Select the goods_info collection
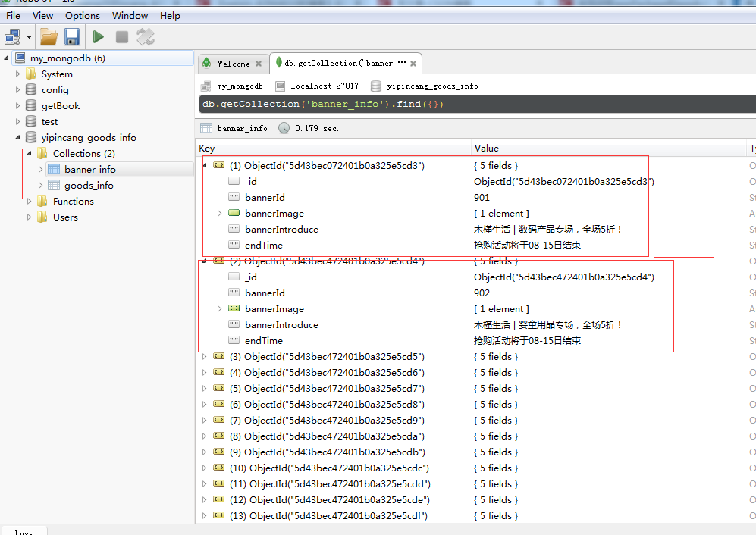This screenshot has width=756, height=535. pyautogui.click(x=89, y=185)
